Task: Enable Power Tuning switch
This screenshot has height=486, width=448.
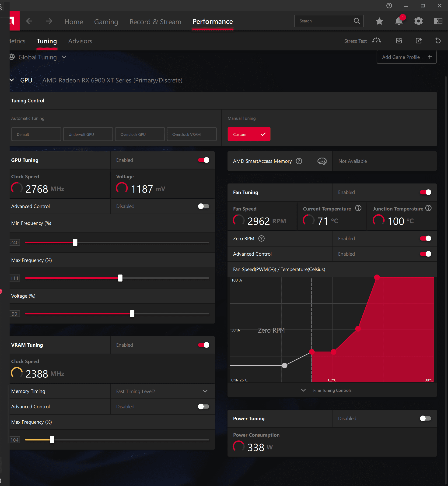Action: [x=425, y=418]
